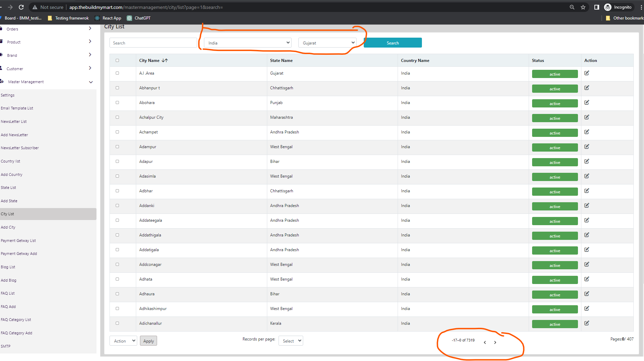This screenshot has height=361, width=644.
Task: Click the Apply button
Action: click(x=149, y=341)
